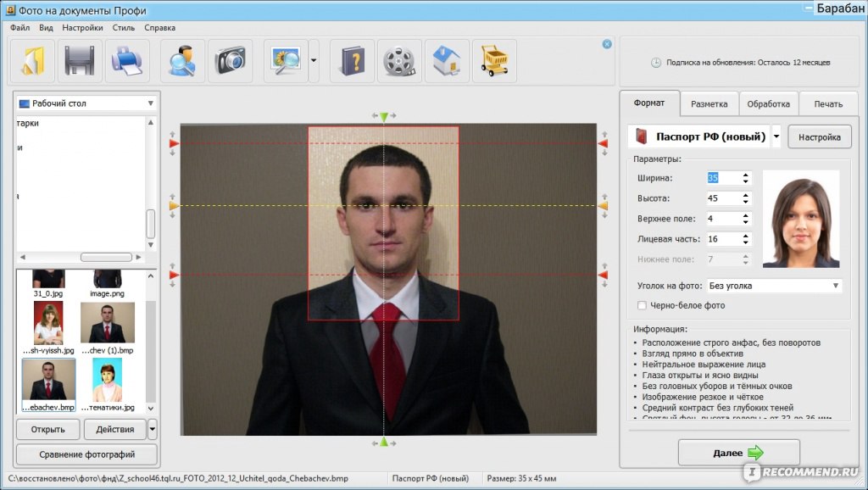
Task: Switch to the Разметка tab
Action: click(709, 104)
